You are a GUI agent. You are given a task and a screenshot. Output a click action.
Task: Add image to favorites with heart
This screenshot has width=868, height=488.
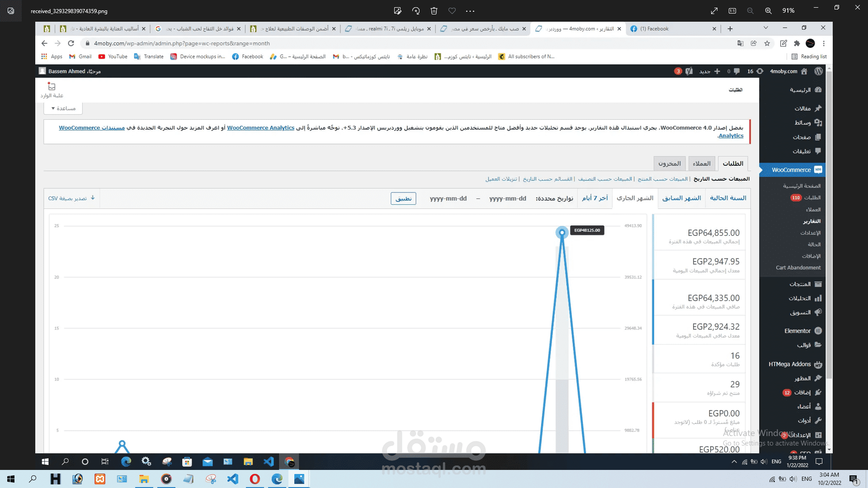pos(452,11)
